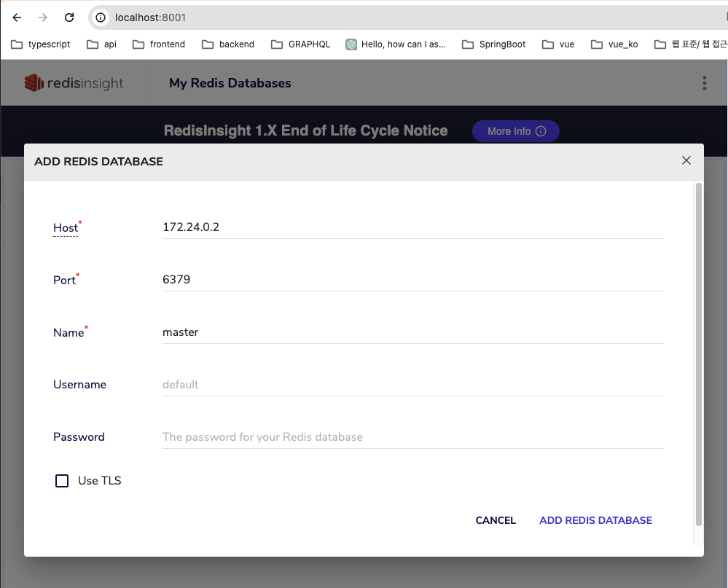Screen dimensions: 728x588
Task: Close the ADD REDIS DATABASE dialog
Action: [x=686, y=160]
